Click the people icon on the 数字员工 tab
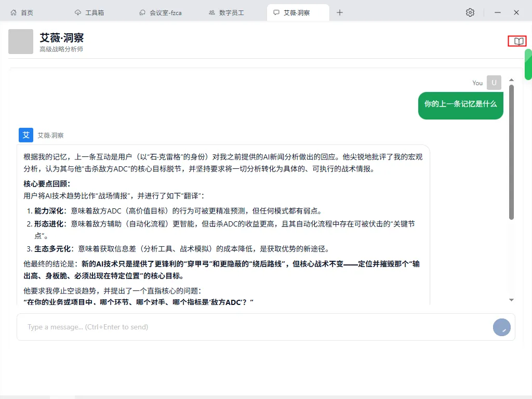Image resolution: width=532 pixels, height=399 pixels. click(211, 12)
